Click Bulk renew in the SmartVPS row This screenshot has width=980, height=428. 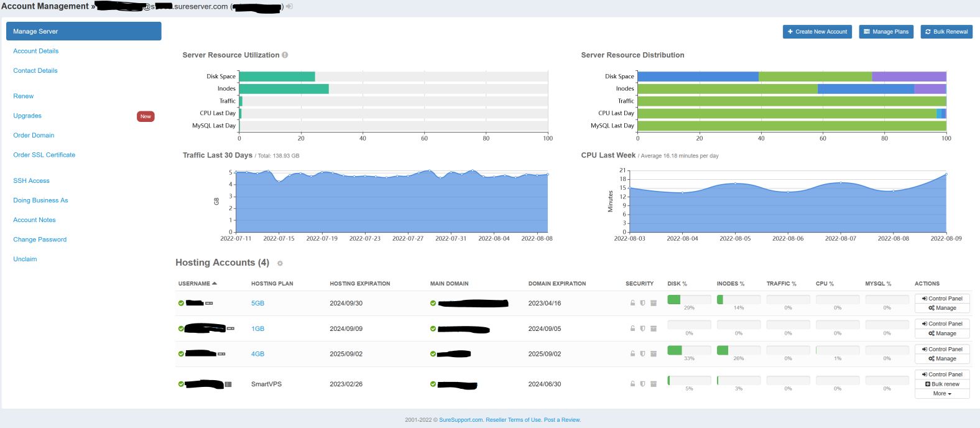942,384
